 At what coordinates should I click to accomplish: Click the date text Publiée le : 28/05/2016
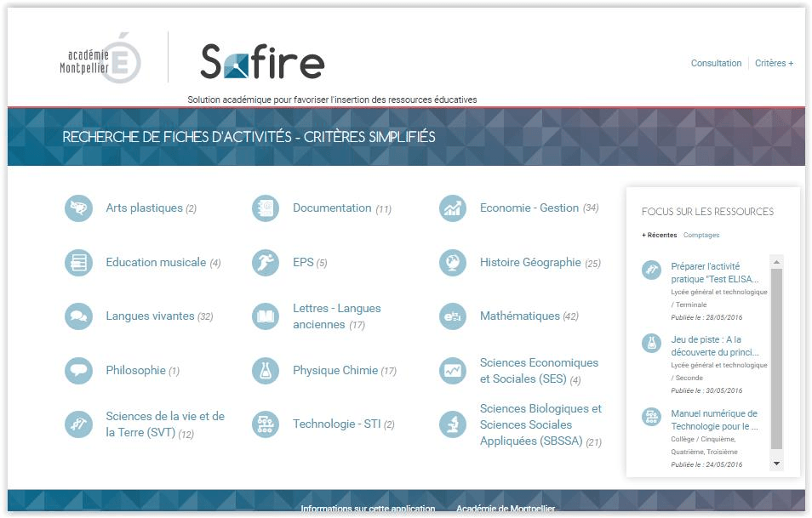(x=706, y=317)
